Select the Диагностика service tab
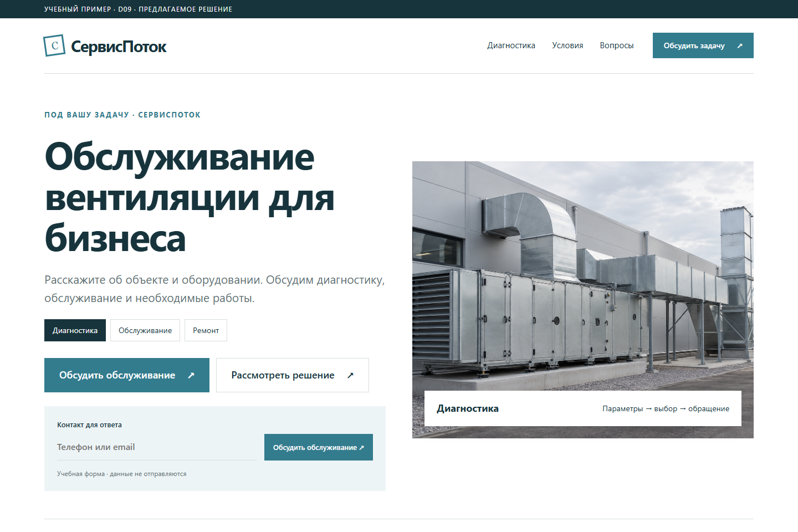This screenshot has width=798, height=532. (75, 330)
